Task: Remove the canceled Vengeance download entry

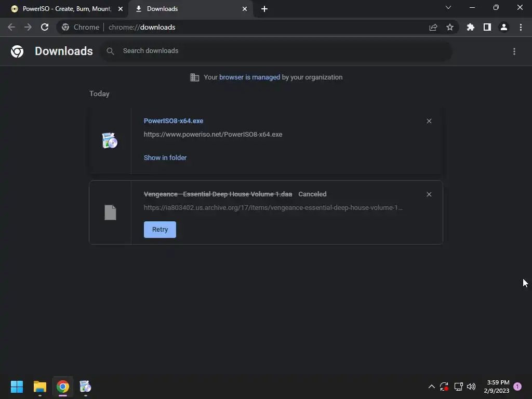Action: click(429, 194)
